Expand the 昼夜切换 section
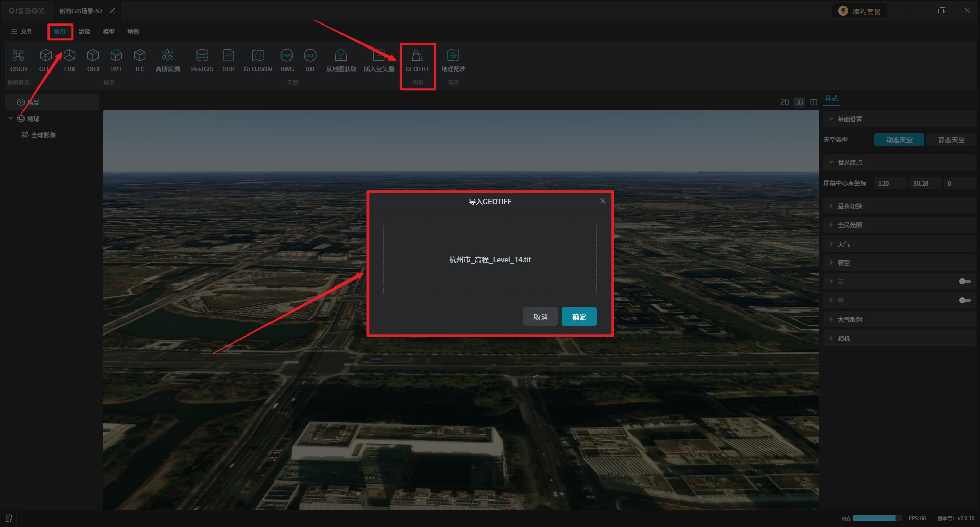This screenshot has height=527, width=980. pyautogui.click(x=849, y=206)
